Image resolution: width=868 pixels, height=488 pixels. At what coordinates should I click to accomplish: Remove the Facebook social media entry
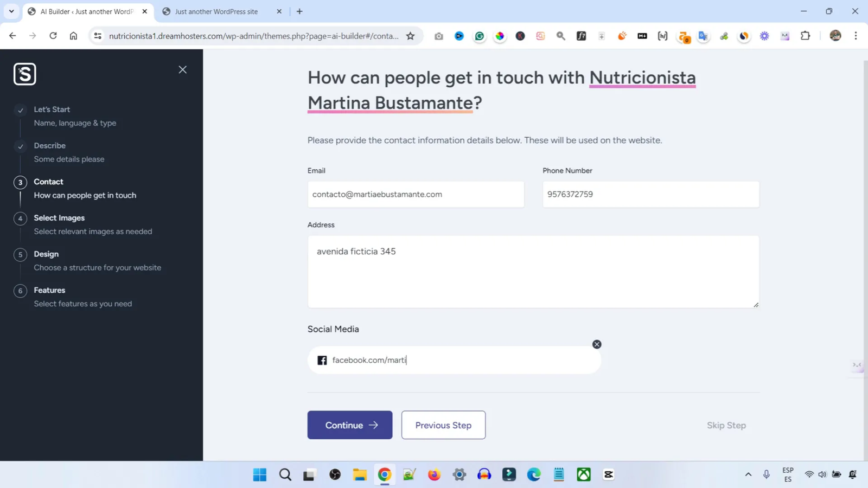(597, 344)
